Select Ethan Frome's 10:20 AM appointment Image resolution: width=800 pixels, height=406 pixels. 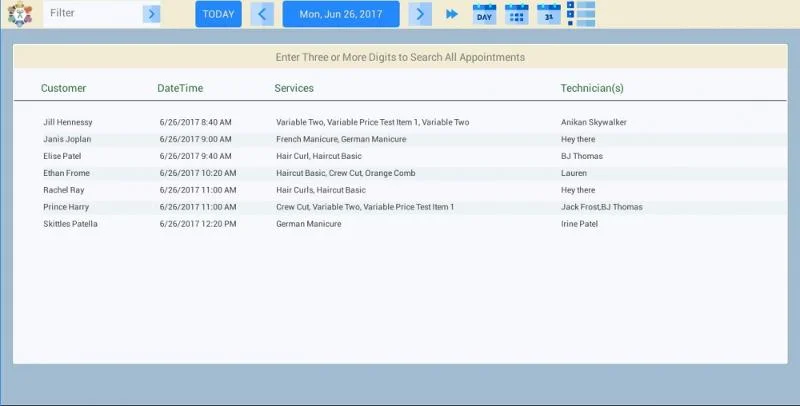(67, 173)
